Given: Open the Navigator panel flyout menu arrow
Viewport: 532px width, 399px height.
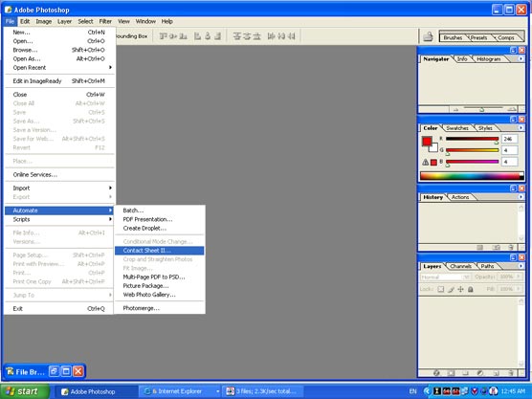Looking at the screenshot, I should pos(521,59).
